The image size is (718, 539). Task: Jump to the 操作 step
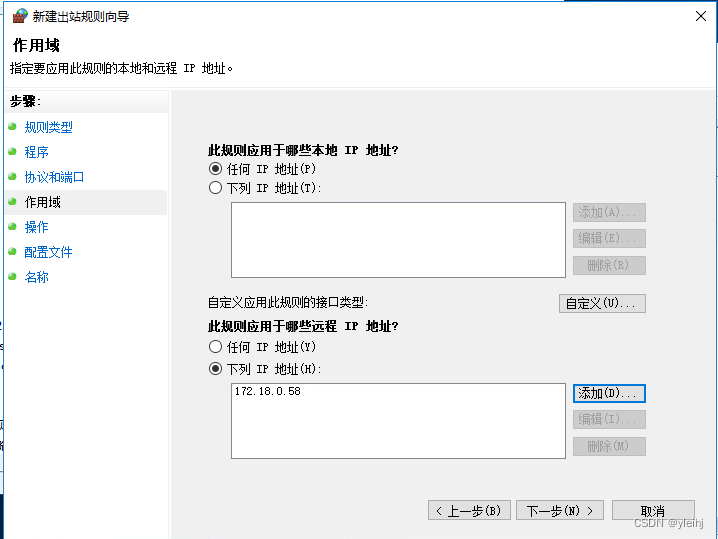point(36,227)
